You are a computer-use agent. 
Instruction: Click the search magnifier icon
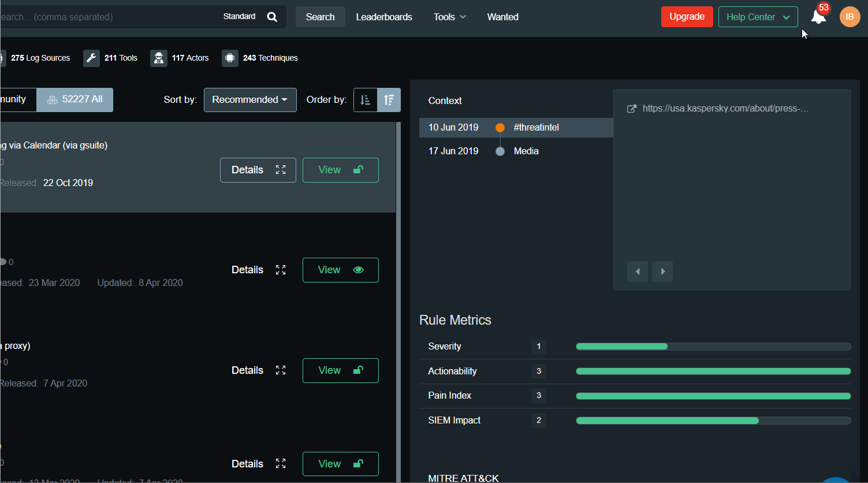click(x=272, y=17)
